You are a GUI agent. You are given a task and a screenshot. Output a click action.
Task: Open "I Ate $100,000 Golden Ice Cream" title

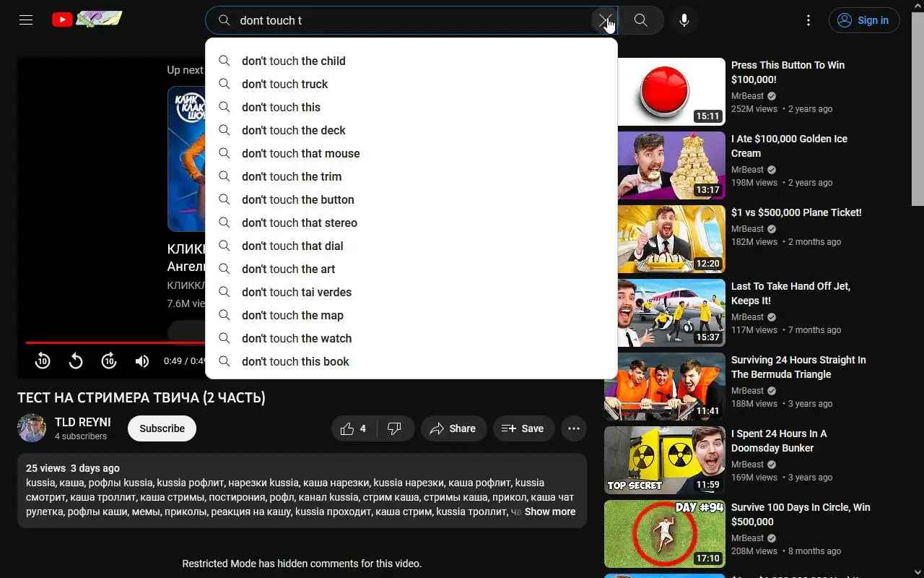789,146
